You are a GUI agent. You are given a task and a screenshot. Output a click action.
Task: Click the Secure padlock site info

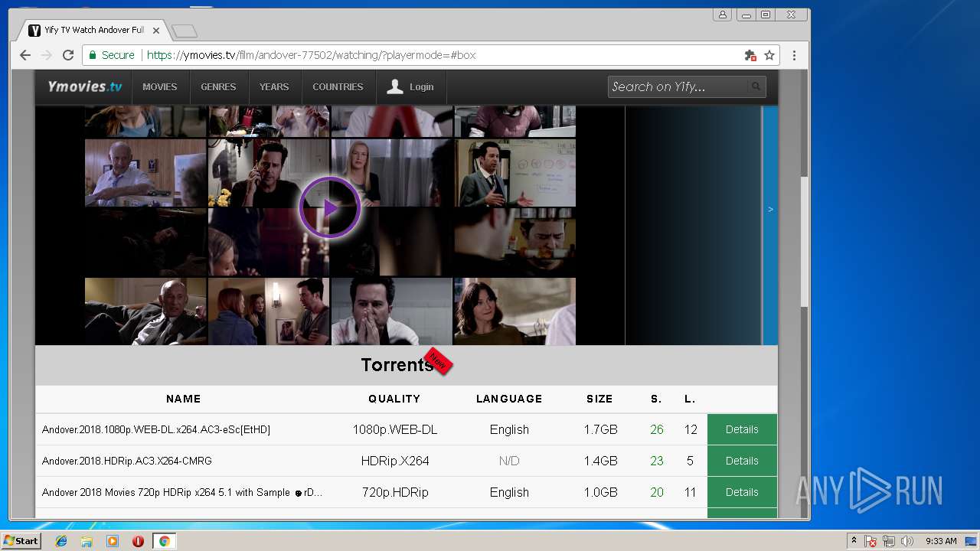[112, 55]
